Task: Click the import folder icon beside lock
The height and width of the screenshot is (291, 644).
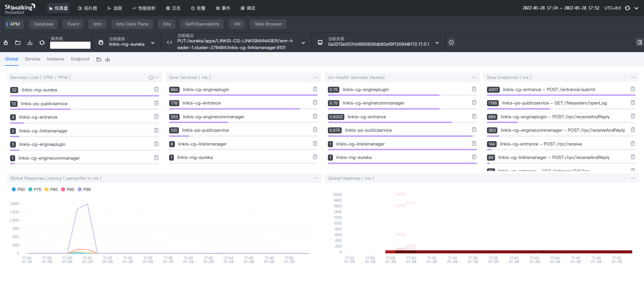Action: coord(18,43)
